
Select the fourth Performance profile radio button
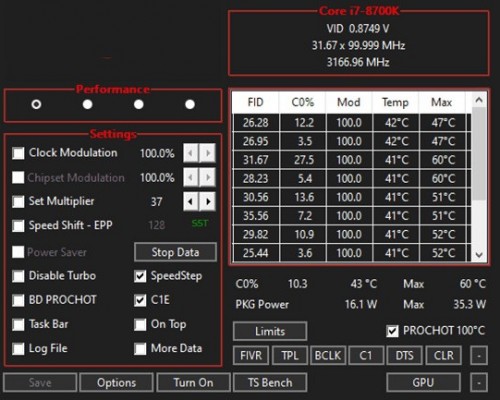click(190, 104)
